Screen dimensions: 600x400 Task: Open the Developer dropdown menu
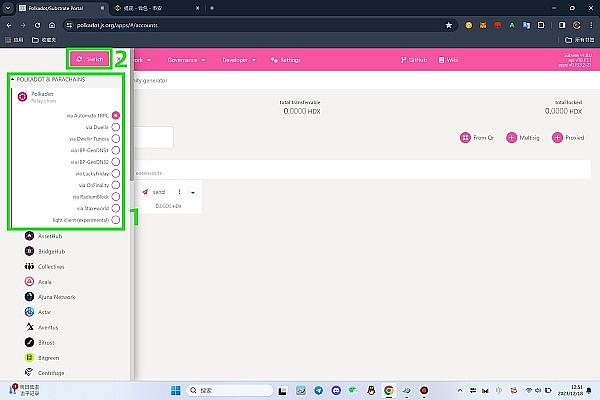pyautogui.click(x=239, y=60)
